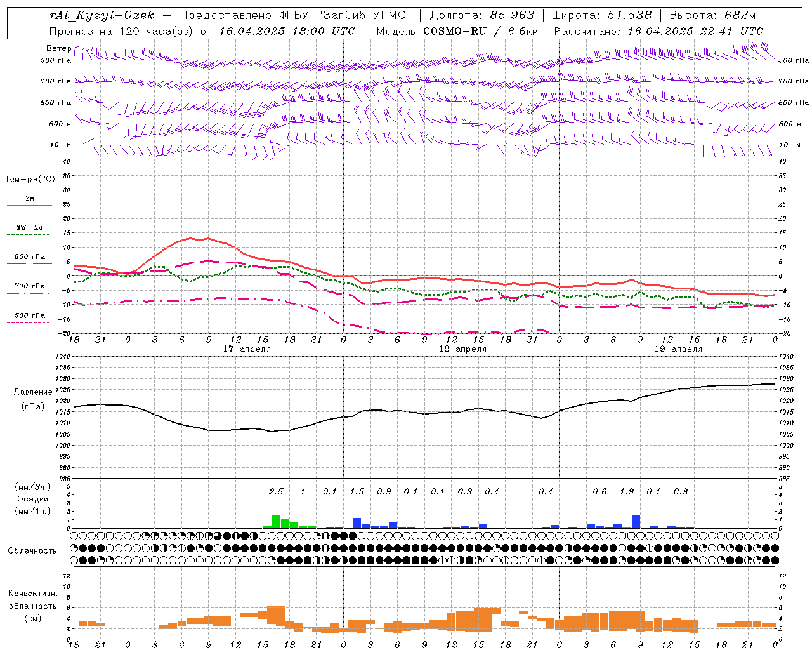Click the 0.6 precipitation total
This screenshot has width=812, height=650.
click(x=599, y=491)
